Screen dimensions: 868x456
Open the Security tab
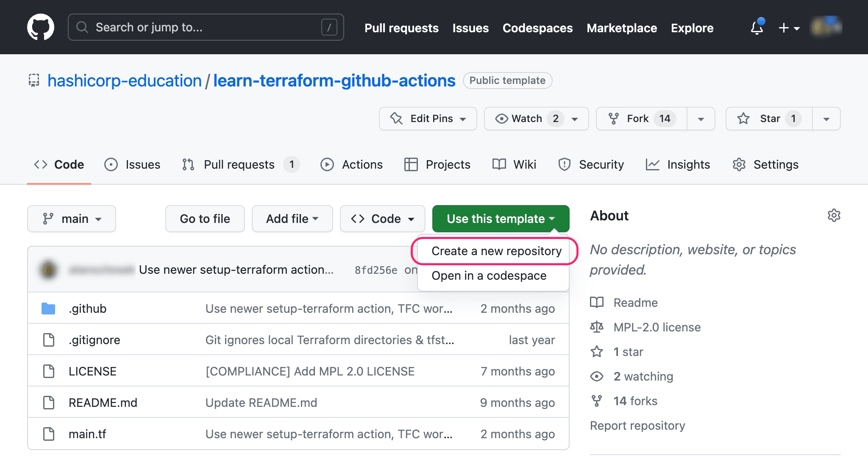pos(591,164)
